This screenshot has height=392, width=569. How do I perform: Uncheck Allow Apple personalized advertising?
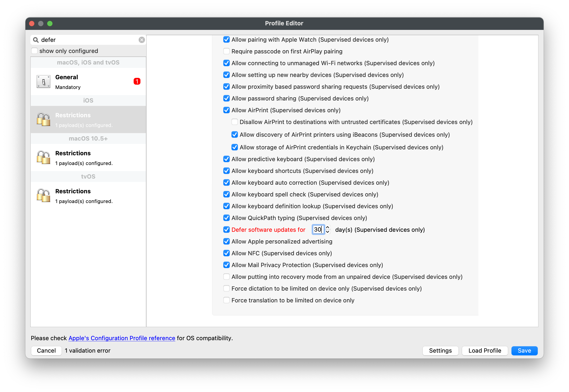coord(226,242)
